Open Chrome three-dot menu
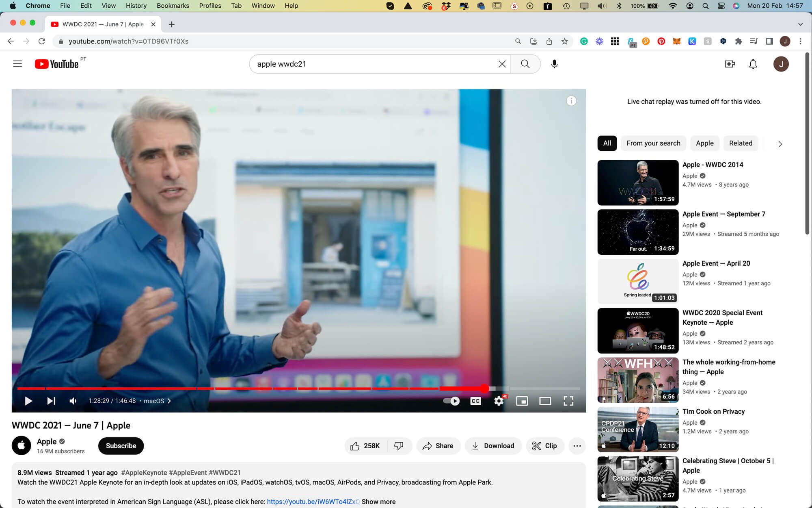This screenshot has height=508, width=812. [x=800, y=41]
